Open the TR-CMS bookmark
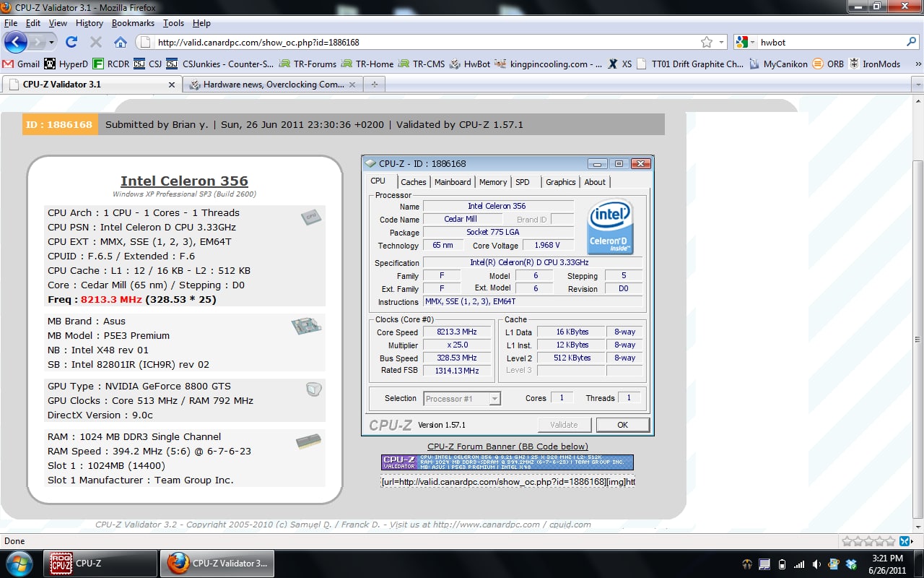Screen dimensions: 924x578 click(x=421, y=64)
